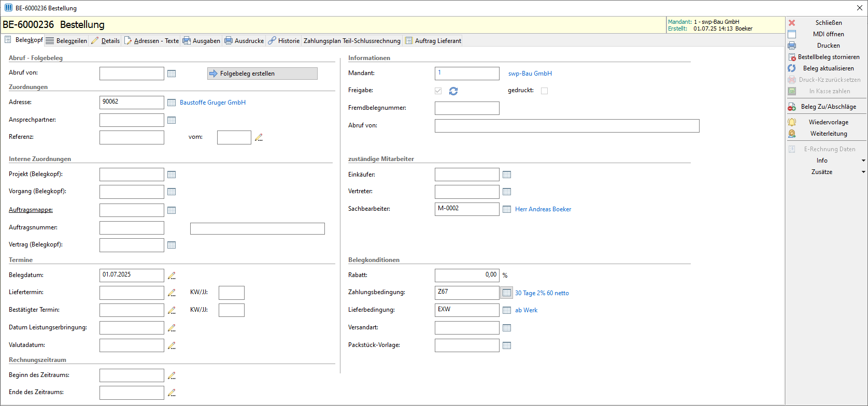This screenshot has height=406, width=868.
Task: Open lookup icon for Projekt (Belegkopf)
Action: click(172, 175)
